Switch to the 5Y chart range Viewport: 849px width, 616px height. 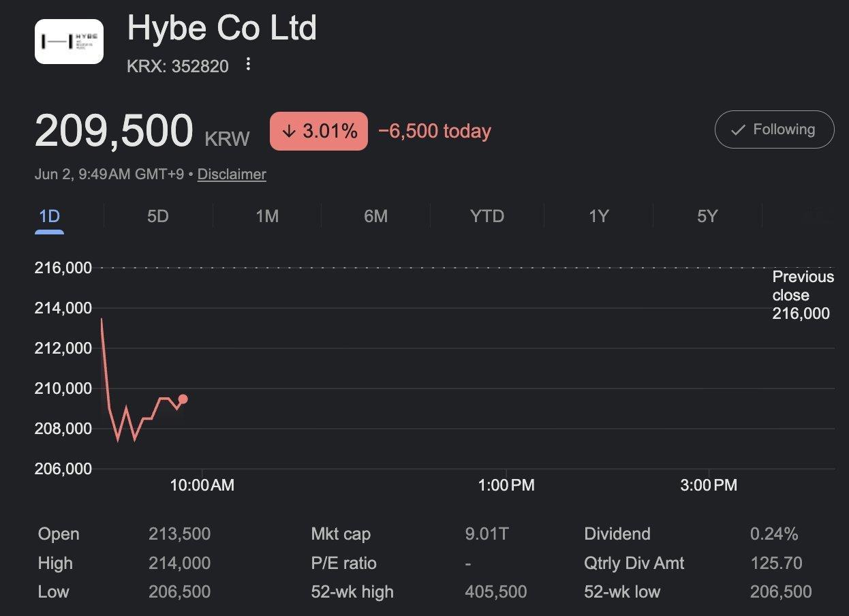707,217
